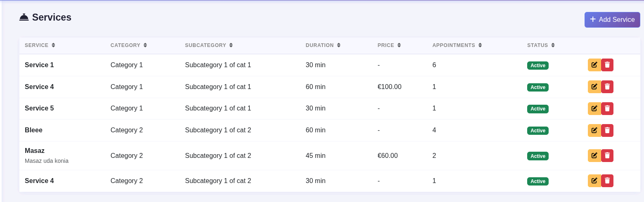Delete Service 4 in Category 2
The height and width of the screenshot is (202, 644).
[607, 181]
